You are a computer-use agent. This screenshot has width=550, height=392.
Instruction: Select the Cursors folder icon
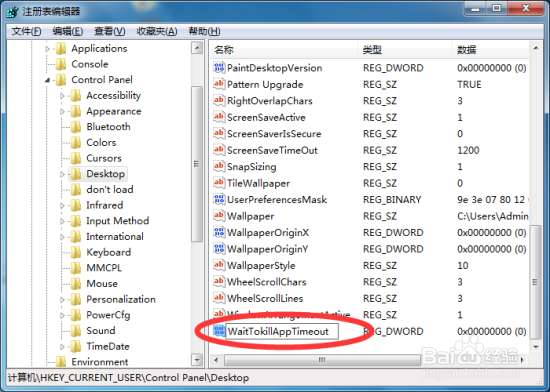76,158
